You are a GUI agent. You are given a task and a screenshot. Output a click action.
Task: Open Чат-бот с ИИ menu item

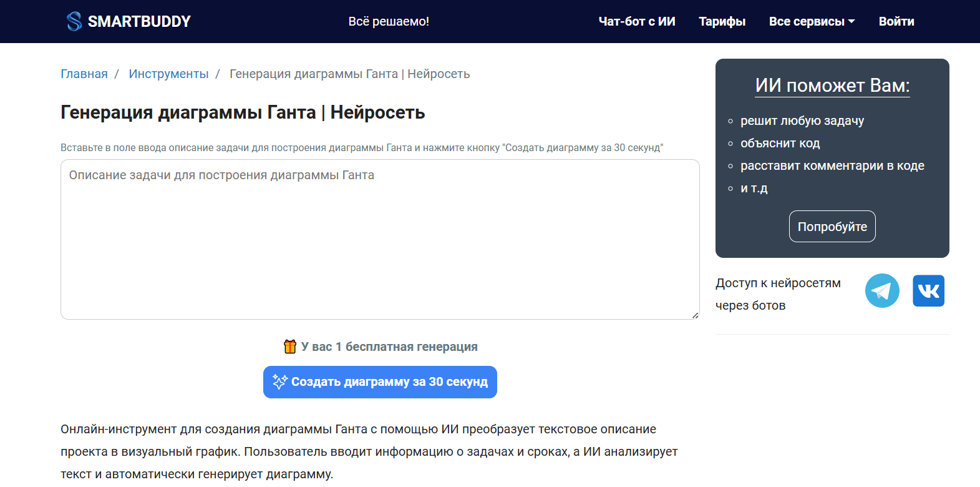tap(636, 21)
